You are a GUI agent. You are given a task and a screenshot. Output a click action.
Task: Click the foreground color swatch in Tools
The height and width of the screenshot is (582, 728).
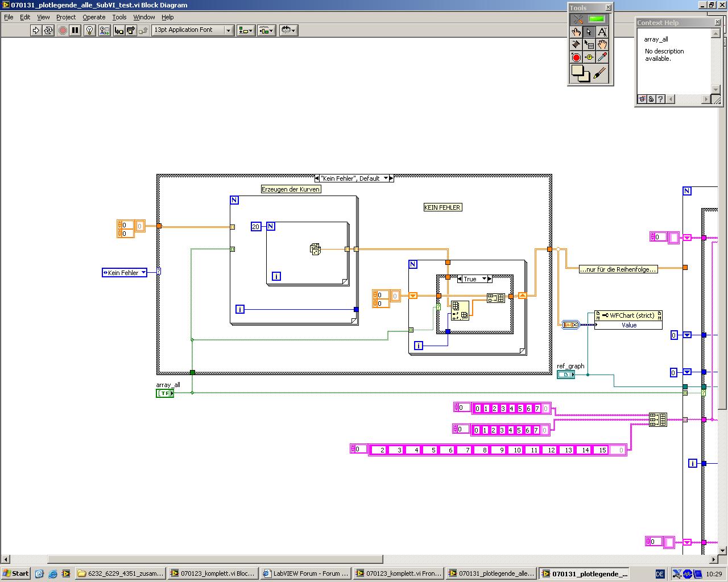[x=577, y=70]
